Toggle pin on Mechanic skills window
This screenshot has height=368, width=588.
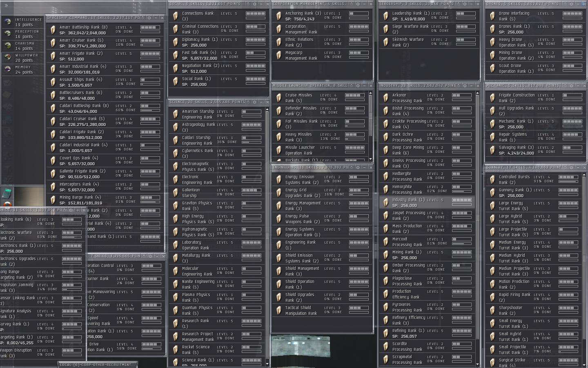tap(565, 85)
